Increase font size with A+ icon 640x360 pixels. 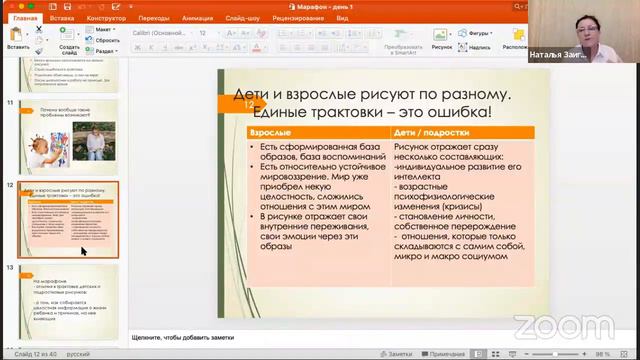[231, 33]
